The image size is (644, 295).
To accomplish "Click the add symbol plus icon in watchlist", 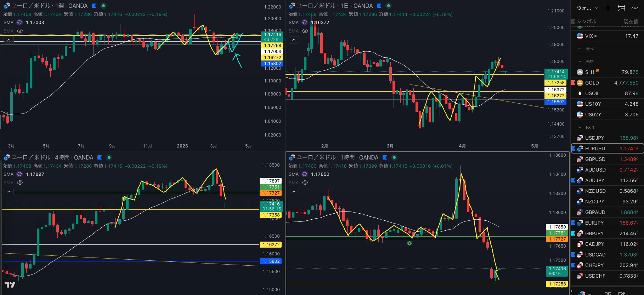I will pyautogui.click(x=608, y=8).
